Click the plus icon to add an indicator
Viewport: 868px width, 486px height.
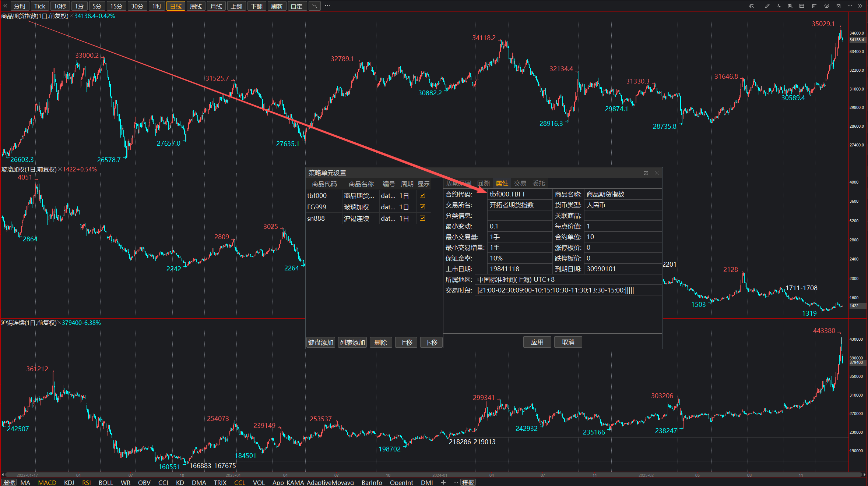point(443,482)
